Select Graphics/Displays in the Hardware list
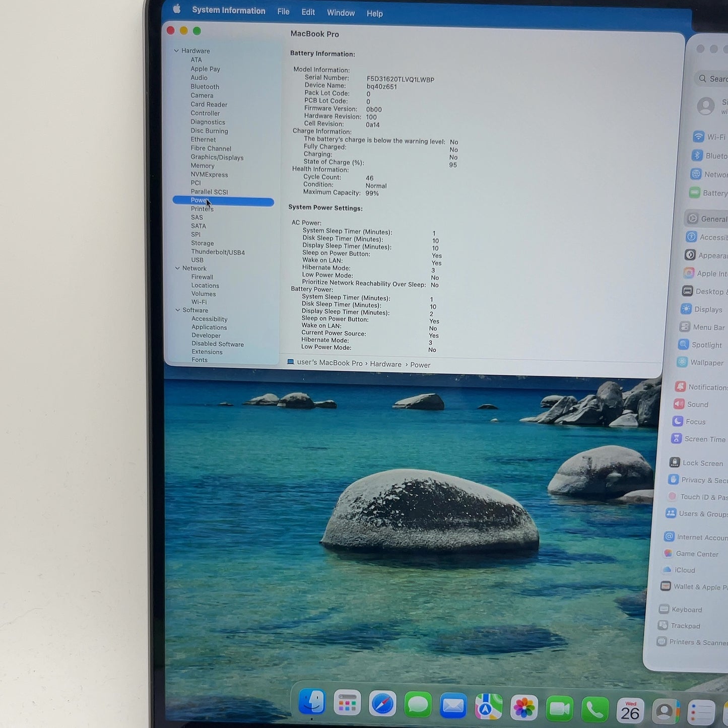728x728 pixels. (217, 158)
